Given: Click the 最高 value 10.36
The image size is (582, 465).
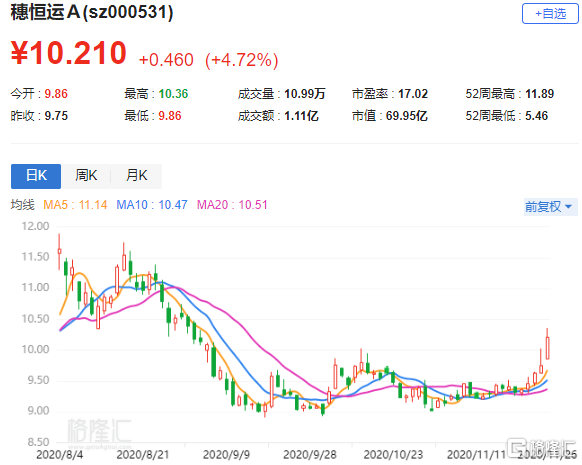Looking at the screenshot, I should pyautogui.click(x=173, y=94).
